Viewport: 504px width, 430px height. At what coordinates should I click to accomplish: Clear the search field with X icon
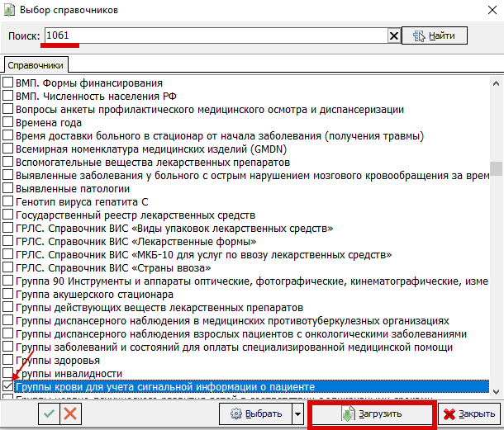coord(394,35)
